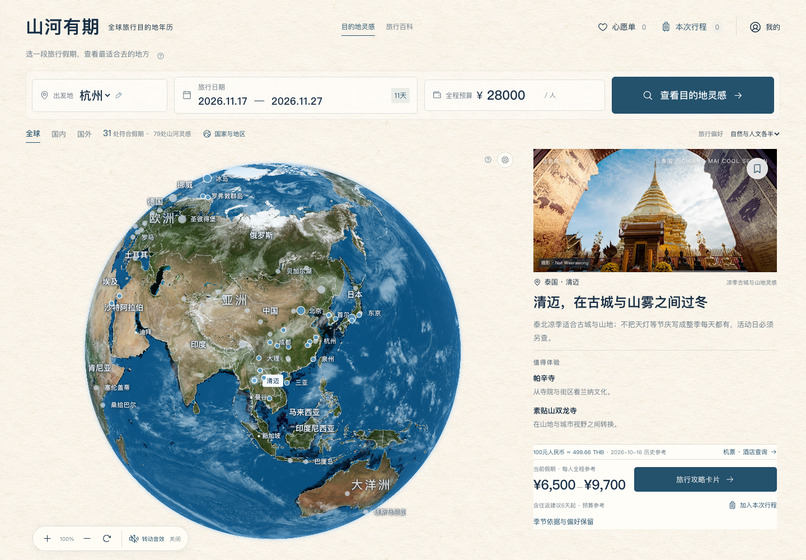Click the 11天 duration badge
Image resolution: width=806 pixels, height=560 pixels.
pyautogui.click(x=400, y=95)
